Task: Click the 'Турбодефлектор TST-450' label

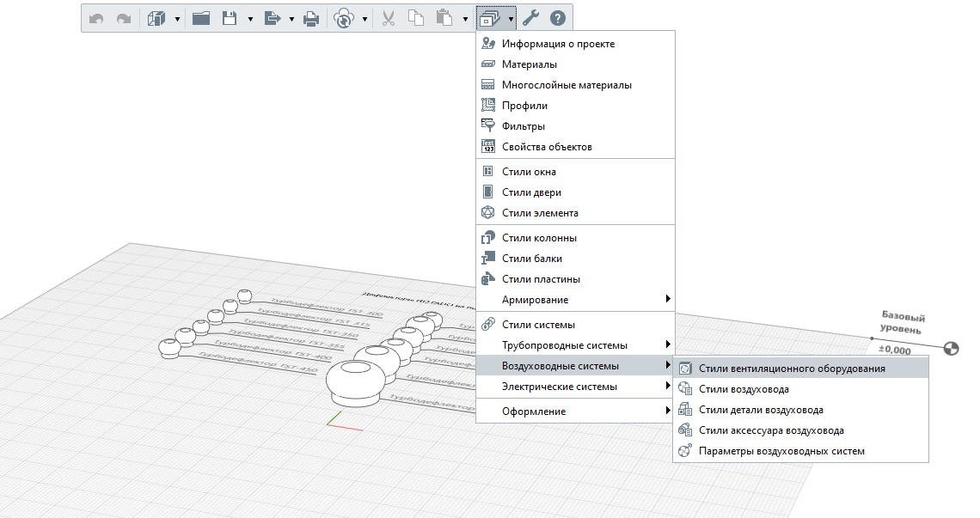Action: click(x=258, y=363)
